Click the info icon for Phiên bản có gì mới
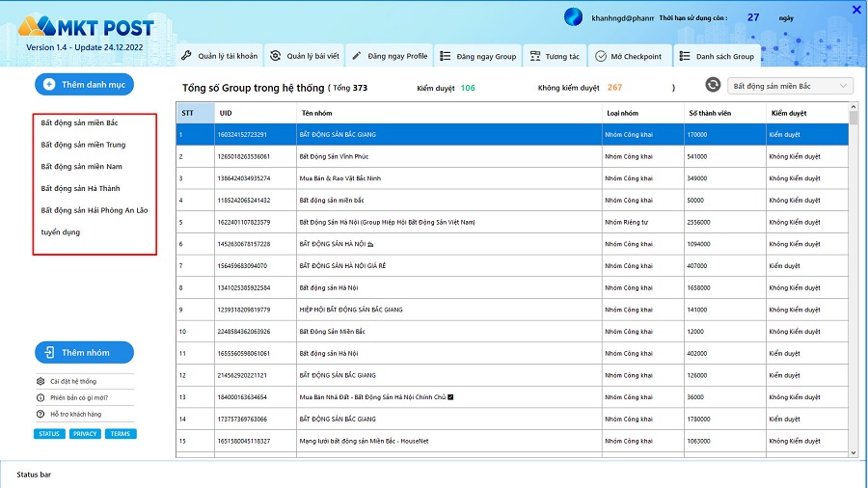Image resolution: width=868 pixels, height=488 pixels. point(41,397)
